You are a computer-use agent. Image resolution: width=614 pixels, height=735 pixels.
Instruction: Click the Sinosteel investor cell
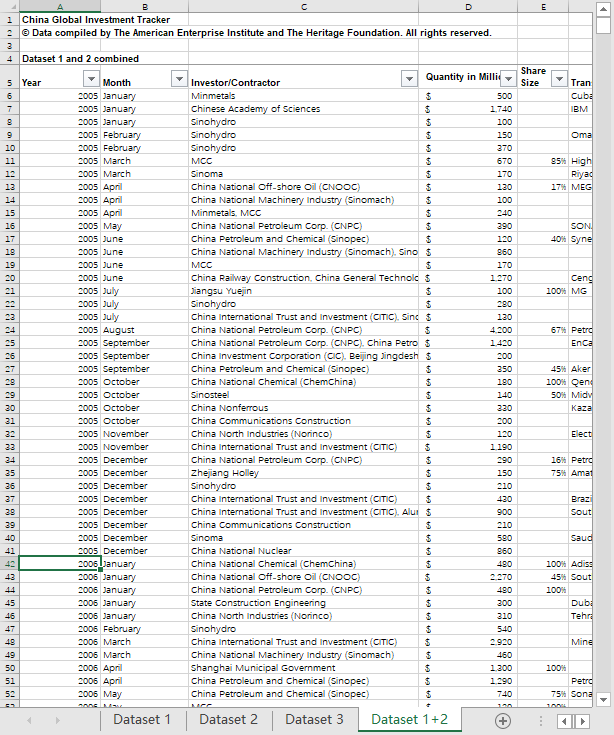tap(304, 395)
